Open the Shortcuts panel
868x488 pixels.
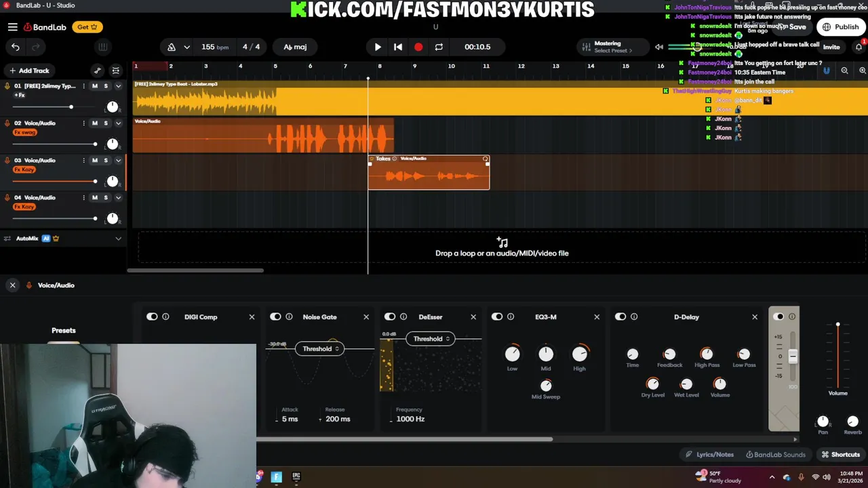point(841,455)
